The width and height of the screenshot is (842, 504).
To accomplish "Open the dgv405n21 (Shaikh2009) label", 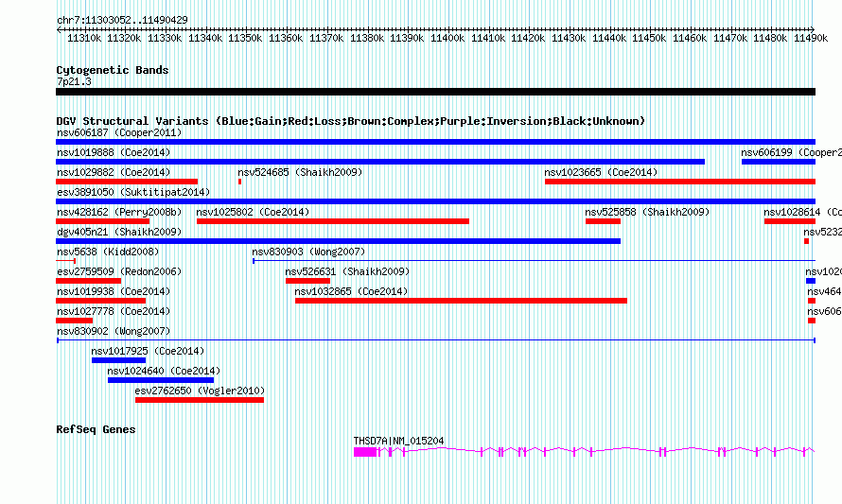I will [119, 232].
